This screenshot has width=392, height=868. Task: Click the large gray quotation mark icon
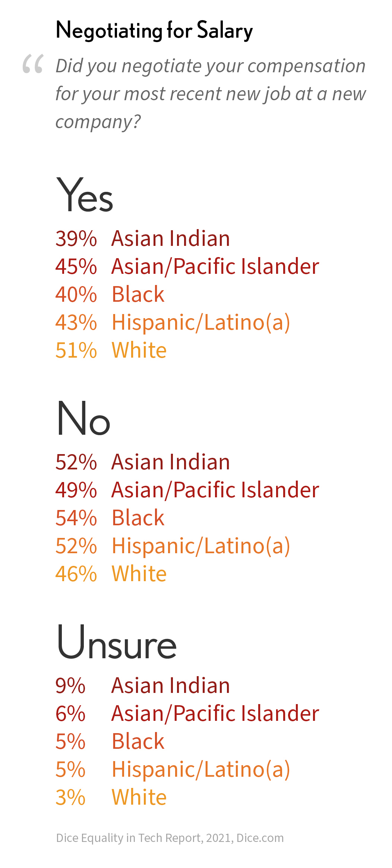coord(33,64)
